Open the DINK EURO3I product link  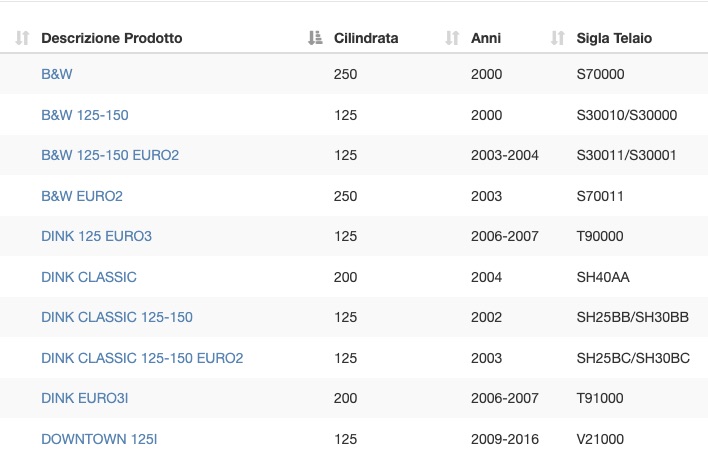click(85, 398)
